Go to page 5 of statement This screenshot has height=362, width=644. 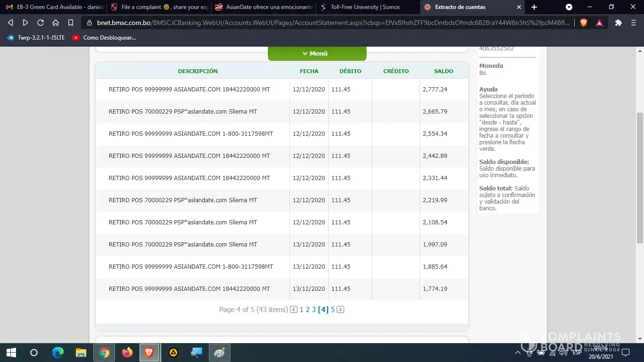coord(332,310)
